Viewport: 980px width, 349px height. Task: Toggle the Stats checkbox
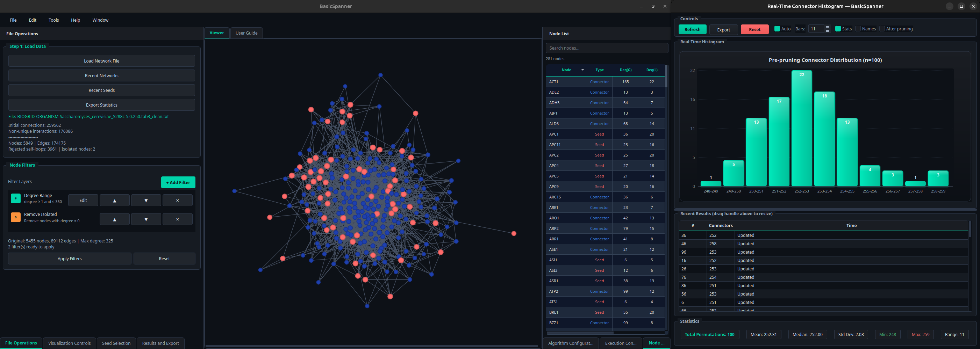click(838, 29)
